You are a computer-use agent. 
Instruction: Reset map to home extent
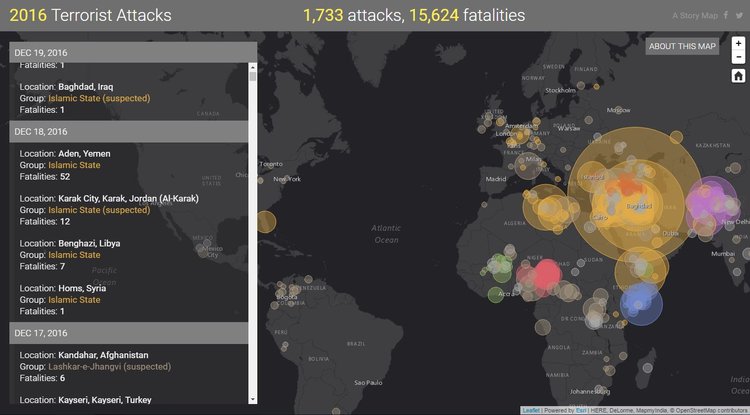click(737, 76)
